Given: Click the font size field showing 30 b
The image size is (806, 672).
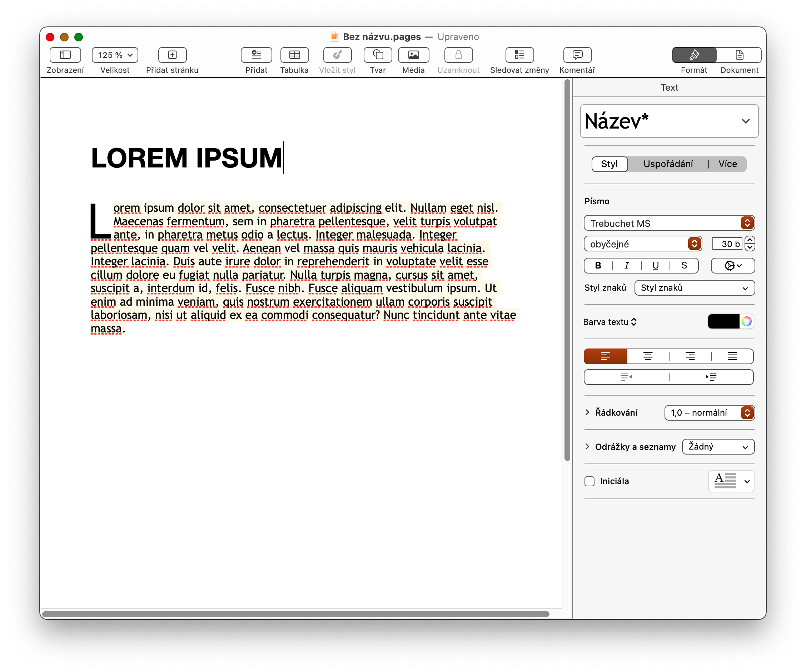Looking at the screenshot, I should click(x=727, y=244).
